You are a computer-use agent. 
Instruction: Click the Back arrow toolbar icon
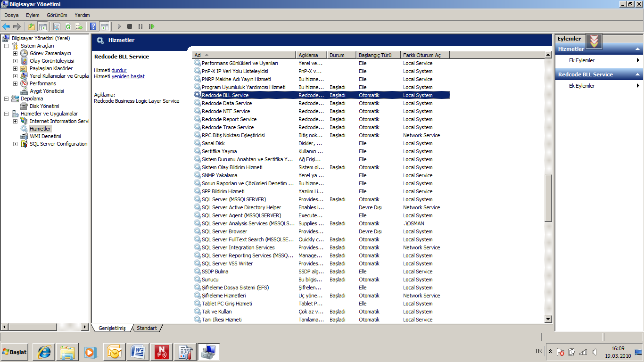(x=6, y=26)
